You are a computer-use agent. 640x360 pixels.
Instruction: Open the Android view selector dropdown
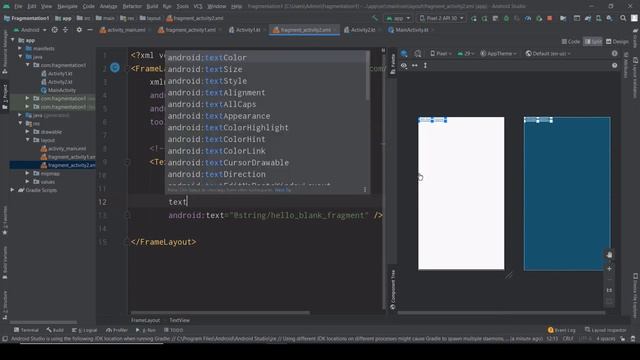tap(30, 30)
